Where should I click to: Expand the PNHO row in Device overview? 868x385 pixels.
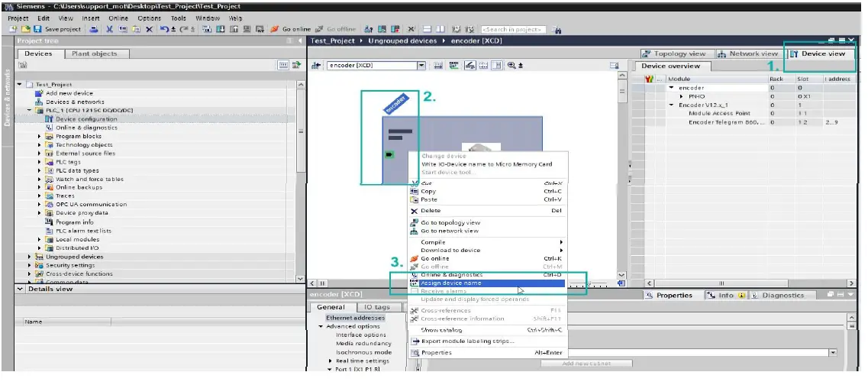[682, 96]
